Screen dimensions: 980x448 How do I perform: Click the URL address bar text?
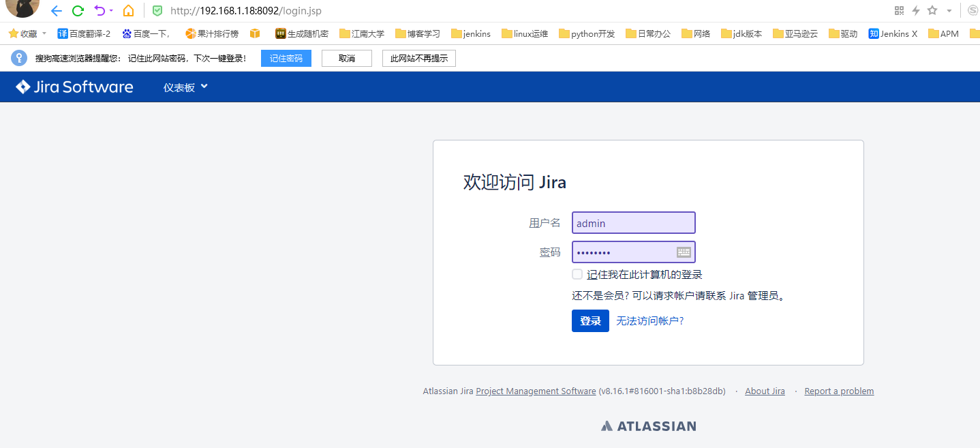pyautogui.click(x=246, y=11)
